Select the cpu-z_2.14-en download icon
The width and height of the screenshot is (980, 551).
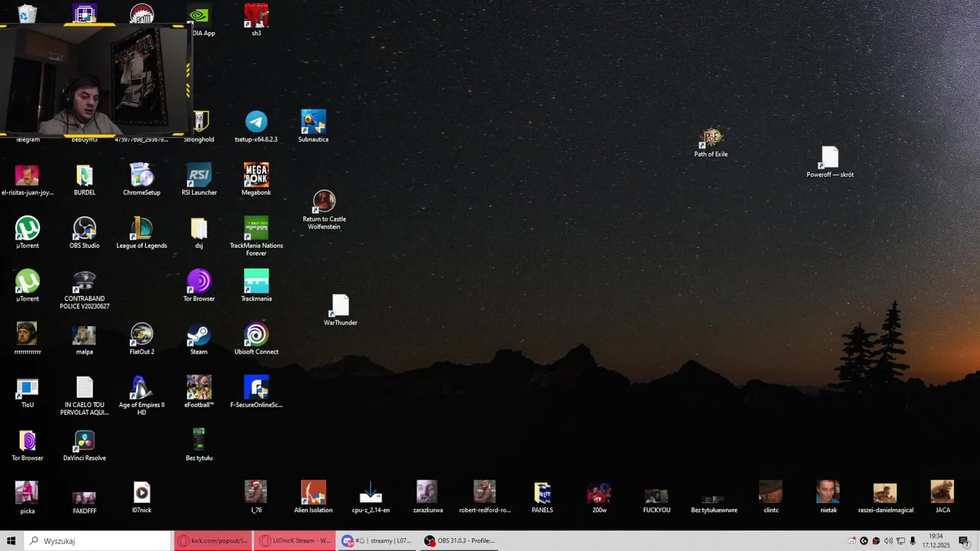pos(371,497)
